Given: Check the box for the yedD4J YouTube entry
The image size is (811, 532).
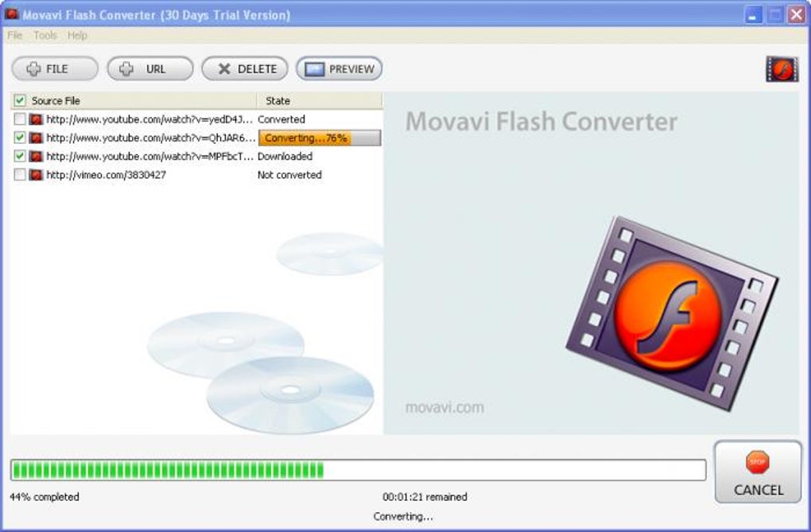Looking at the screenshot, I should click(20, 119).
